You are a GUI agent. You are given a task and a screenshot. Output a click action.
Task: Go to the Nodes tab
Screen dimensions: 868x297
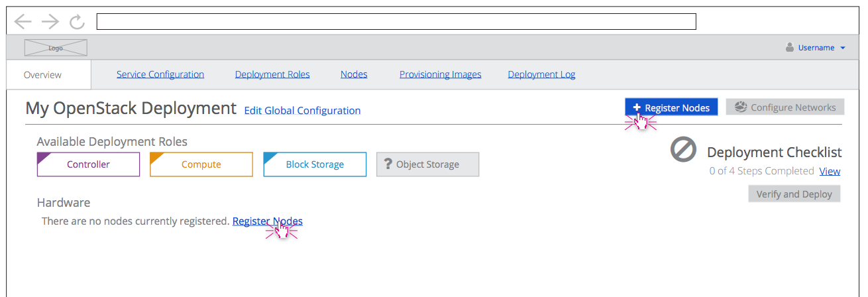(x=354, y=74)
